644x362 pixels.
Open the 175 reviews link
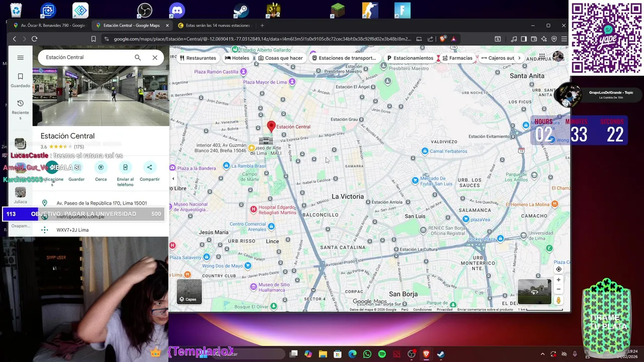[x=79, y=147]
